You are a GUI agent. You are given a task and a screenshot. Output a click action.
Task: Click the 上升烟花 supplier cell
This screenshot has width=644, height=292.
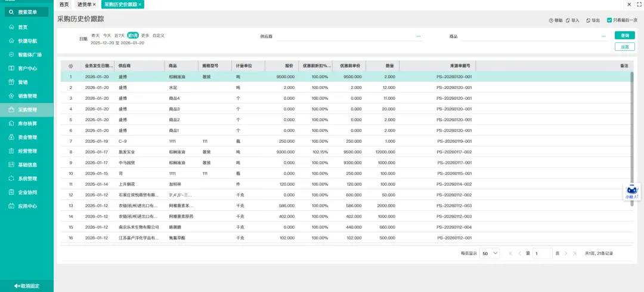(126, 185)
